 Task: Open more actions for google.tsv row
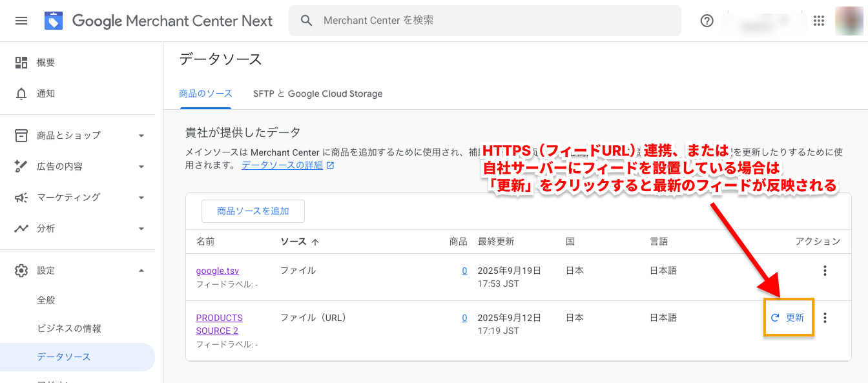pos(825,271)
